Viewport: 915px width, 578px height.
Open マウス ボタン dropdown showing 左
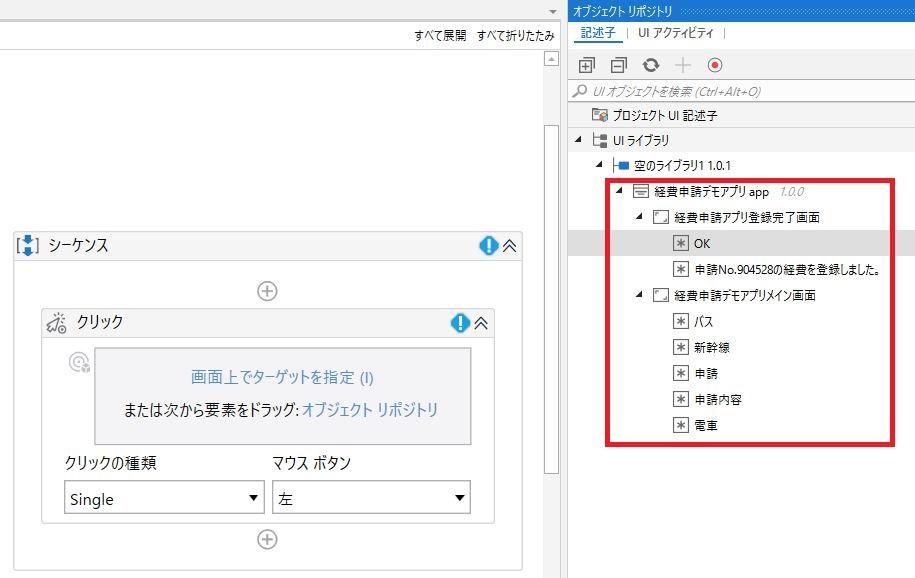click(x=371, y=497)
